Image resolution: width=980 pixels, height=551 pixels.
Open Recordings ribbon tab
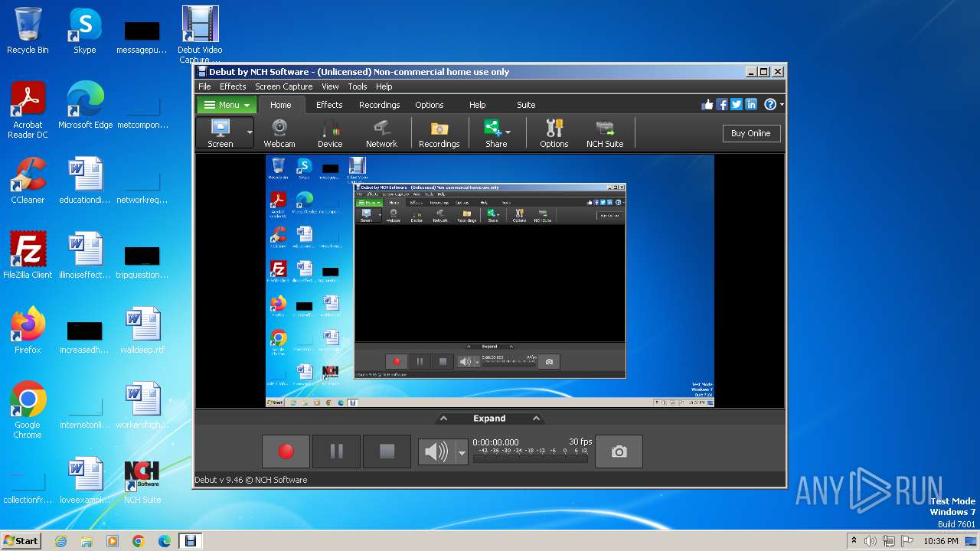click(380, 105)
